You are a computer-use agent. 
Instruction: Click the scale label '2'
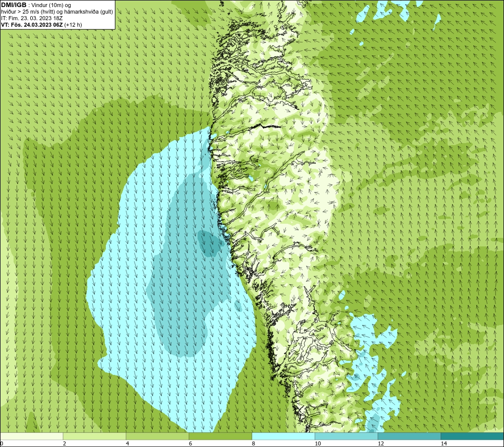pos(65,443)
